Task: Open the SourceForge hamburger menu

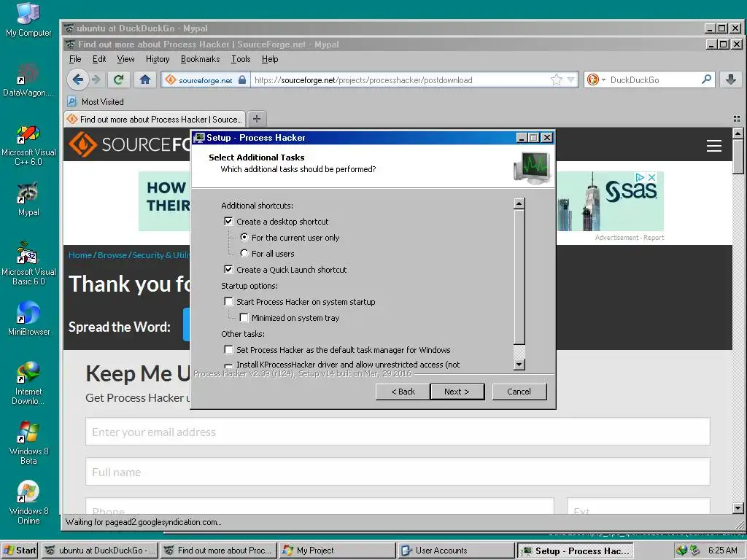Action: [713, 145]
